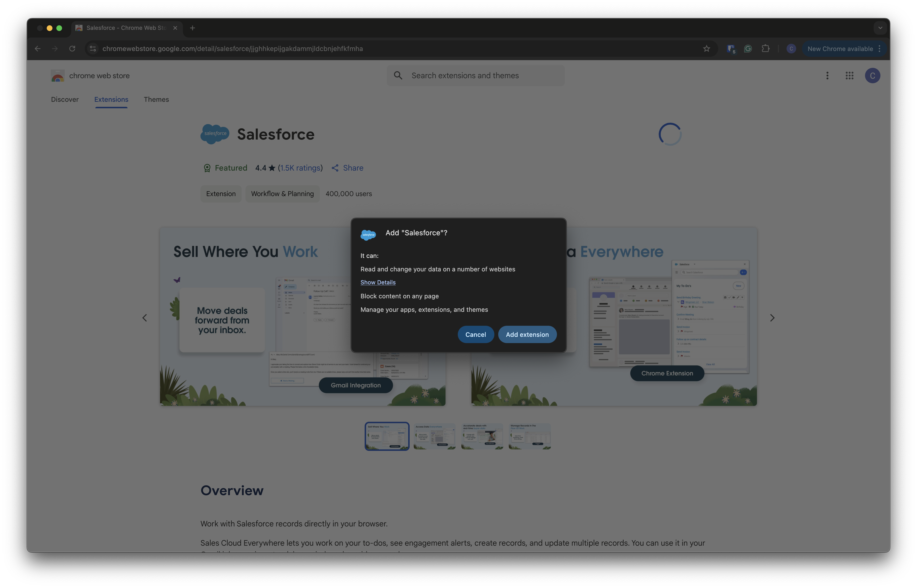The image size is (917, 588).
Task: Click the site information icon in address bar
Action: 93,49
